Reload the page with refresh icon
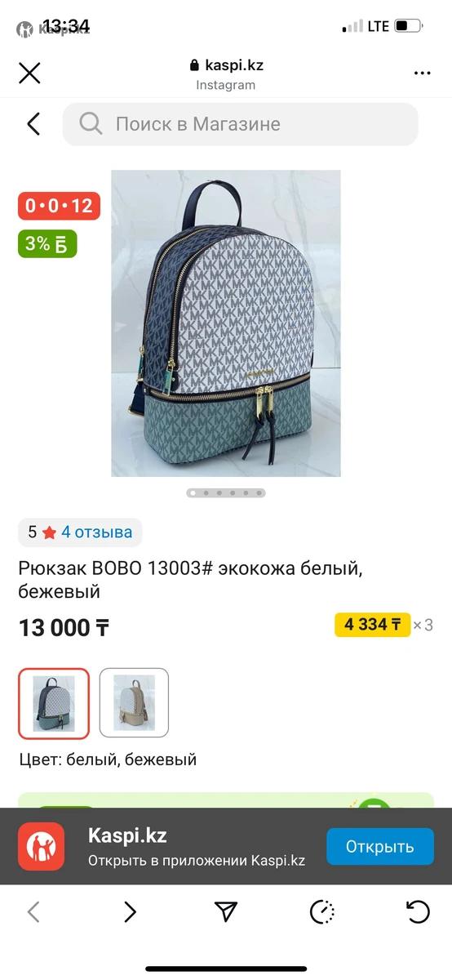452x980 pixels. click(x=418, y=912)
